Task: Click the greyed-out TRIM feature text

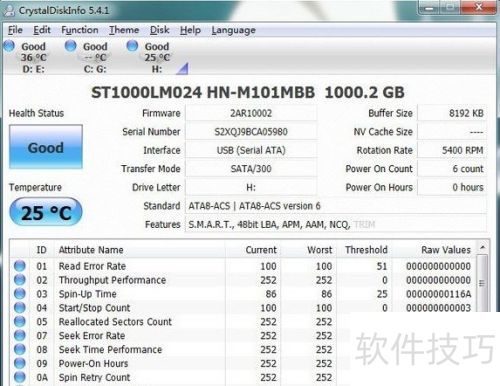Action: pos(364,225)
